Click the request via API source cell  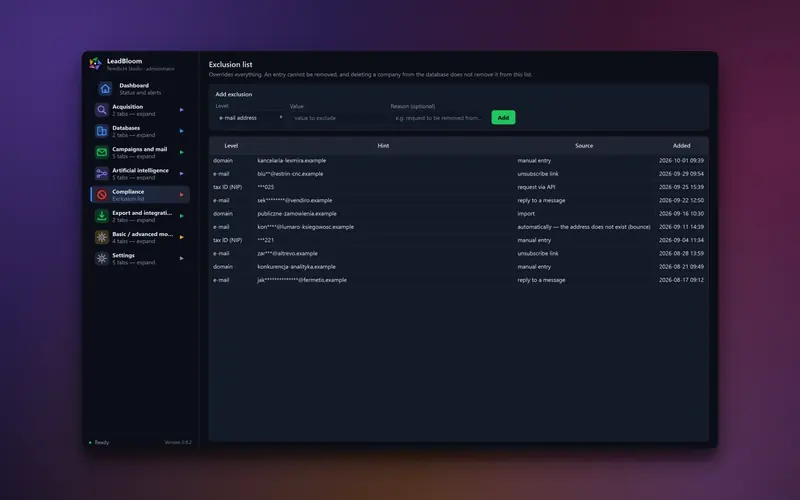[x=536, y=187]
